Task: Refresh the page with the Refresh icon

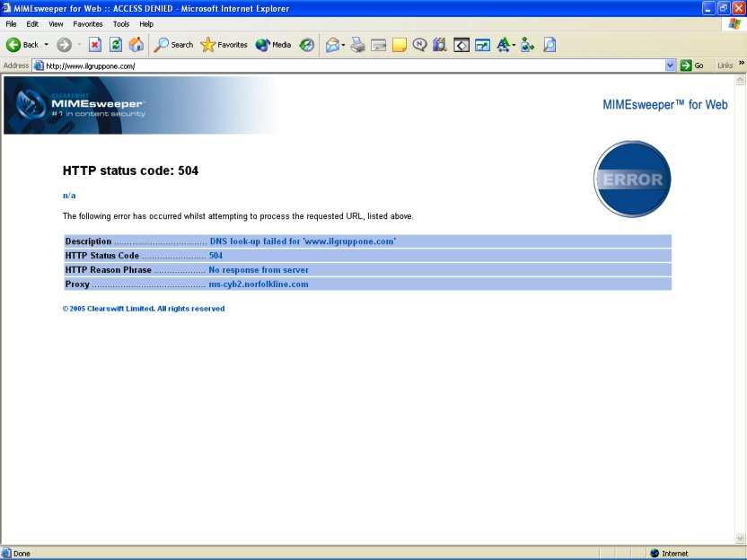Action: click(x=116, y=45)
